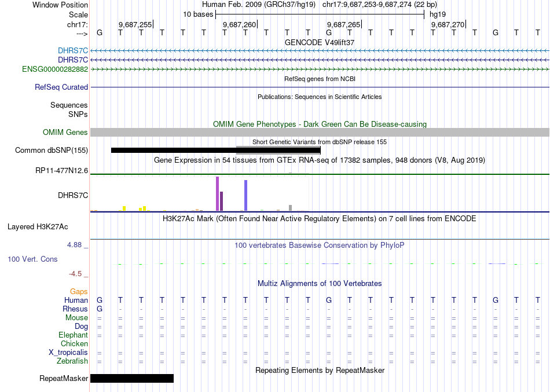Image resolution: width=550 pixels, height=392 pixels.
Task: Click the black RepeatMasker element block
Action: click(132, 378)
